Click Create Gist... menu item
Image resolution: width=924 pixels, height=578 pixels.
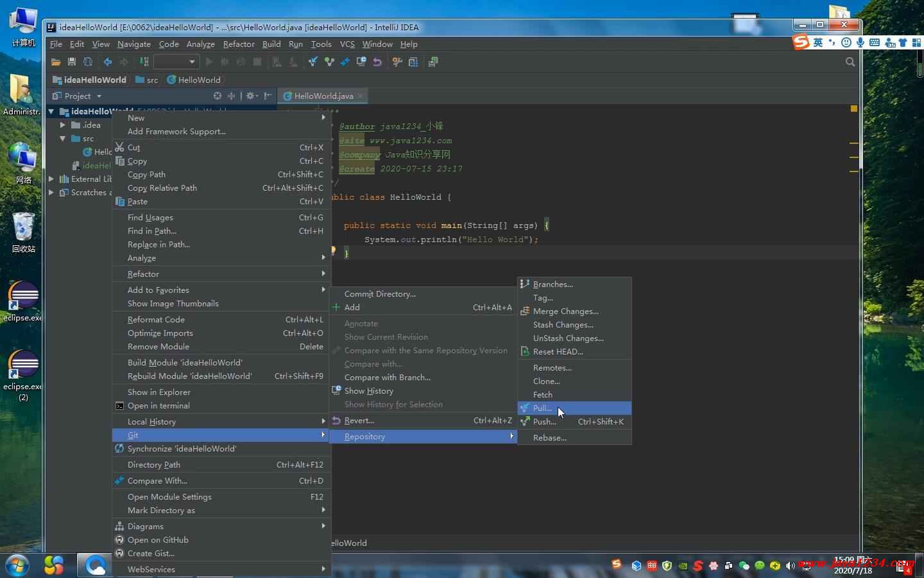tap(221, 553)
